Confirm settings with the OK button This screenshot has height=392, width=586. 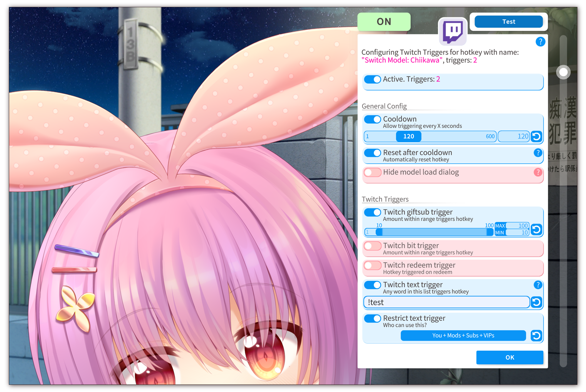tap(510, 358)
